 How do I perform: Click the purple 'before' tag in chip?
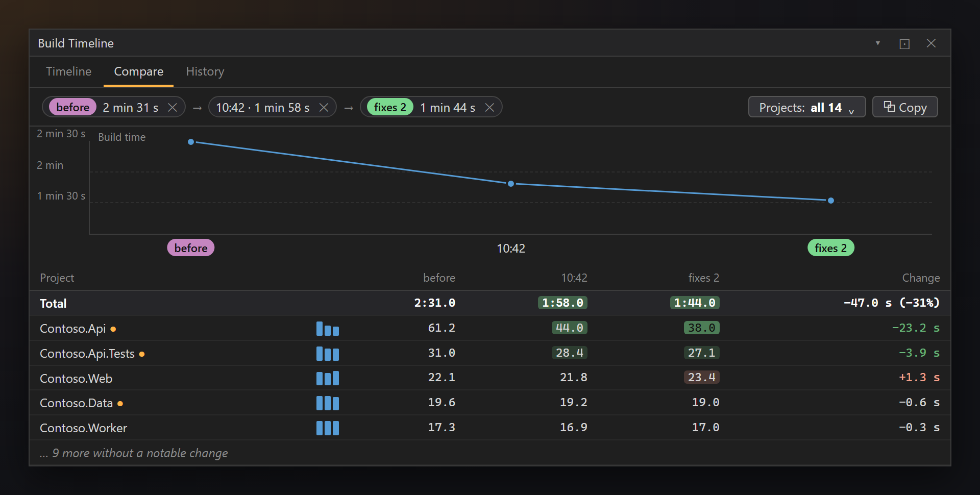pos(72,107)
